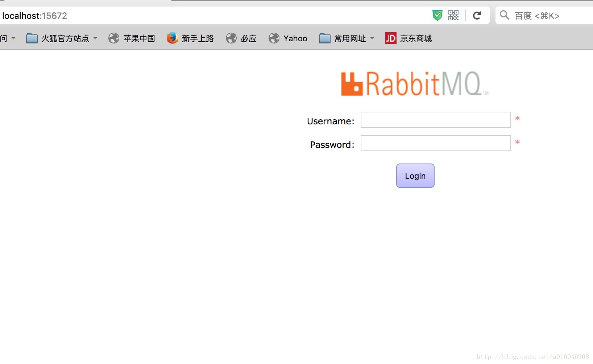Viewport: 593px width, 364px height.
Task: Click the folder icon beside 火狐官方站点
Action: click(32, 38)
